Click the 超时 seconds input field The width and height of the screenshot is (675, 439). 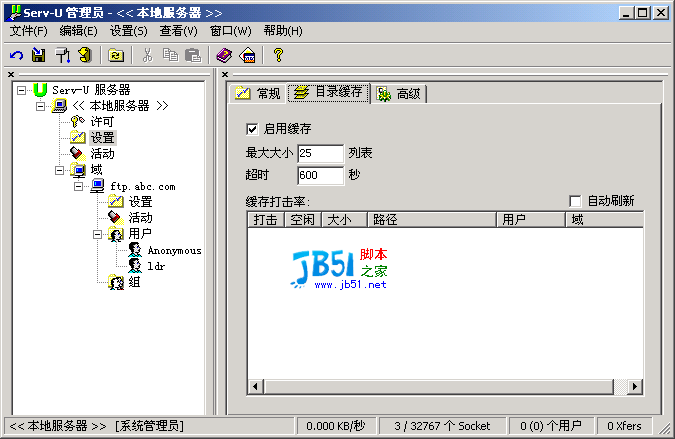[321, 175]
